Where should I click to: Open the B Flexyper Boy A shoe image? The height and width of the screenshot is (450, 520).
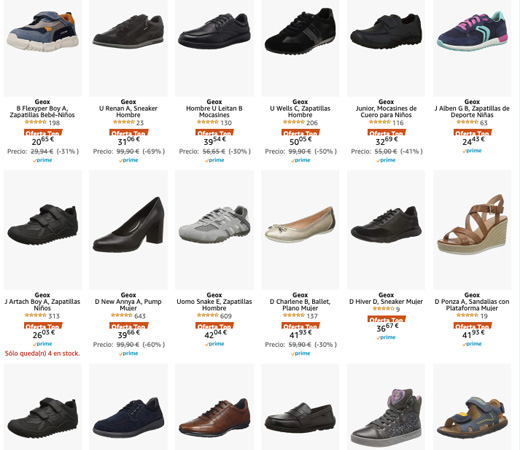coord(43,32)
